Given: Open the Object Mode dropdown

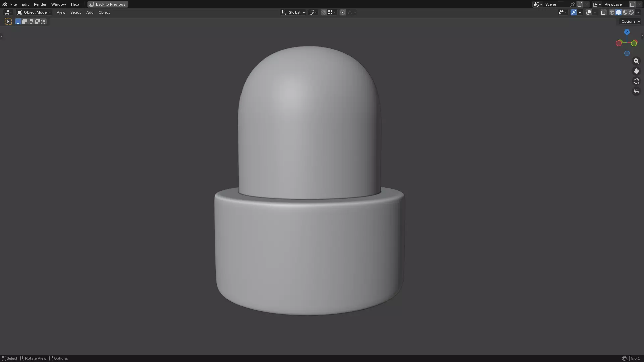Looking at the screenshot, I should [x=34, y=12].
